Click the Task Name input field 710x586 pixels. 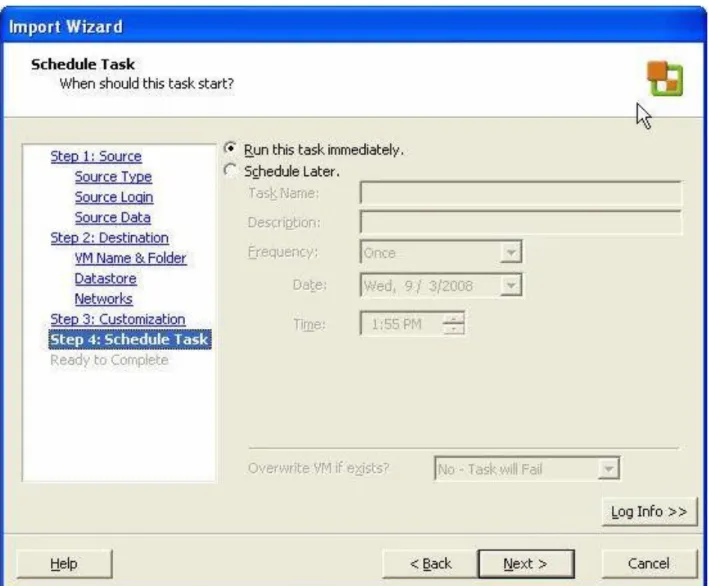(x=521, y=193)
